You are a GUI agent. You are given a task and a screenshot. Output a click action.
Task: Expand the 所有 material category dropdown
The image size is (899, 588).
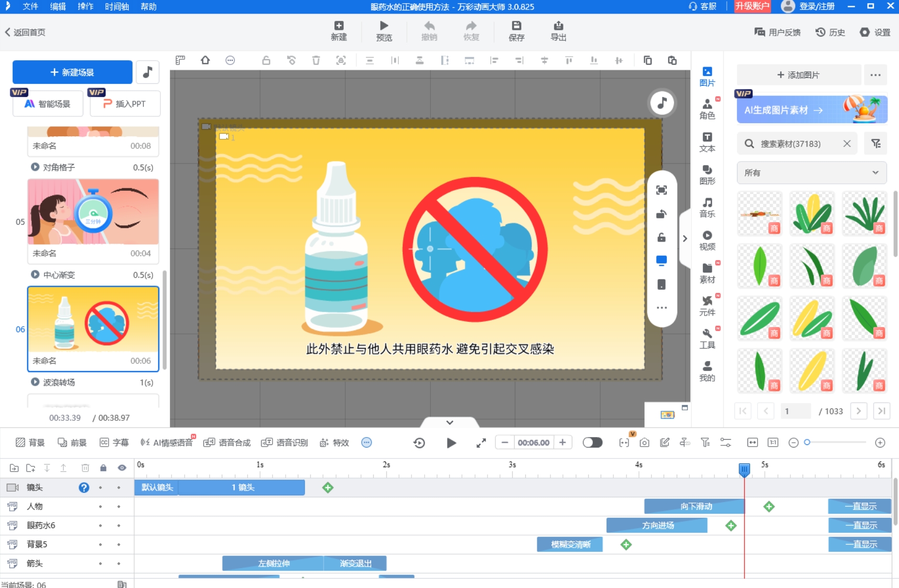coord(810,172)
